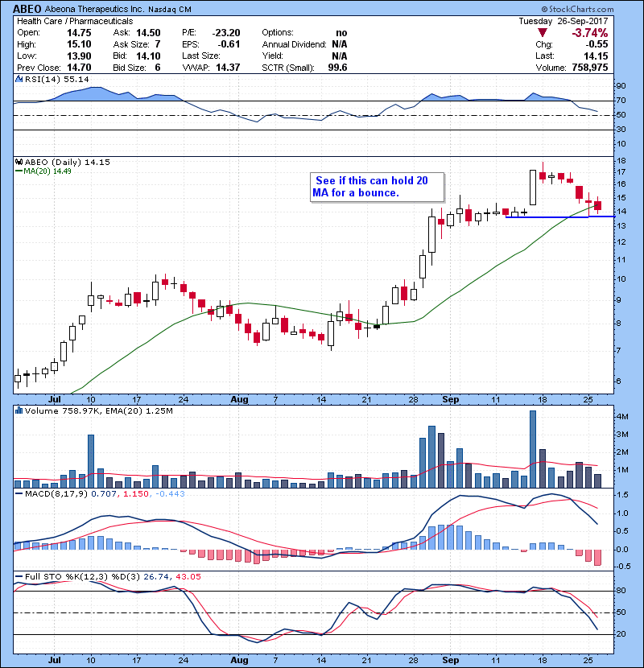Click the Yield N/A value

[340, 56]
